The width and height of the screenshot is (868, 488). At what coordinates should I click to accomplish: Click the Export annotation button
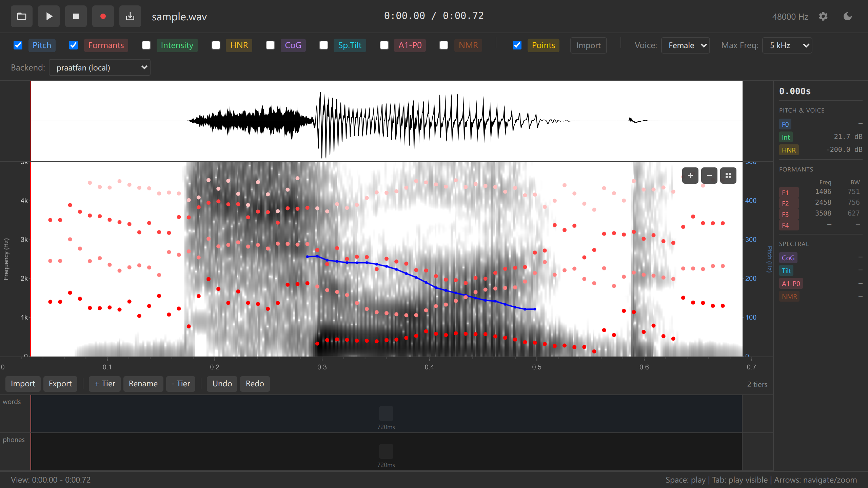[60, 384]
